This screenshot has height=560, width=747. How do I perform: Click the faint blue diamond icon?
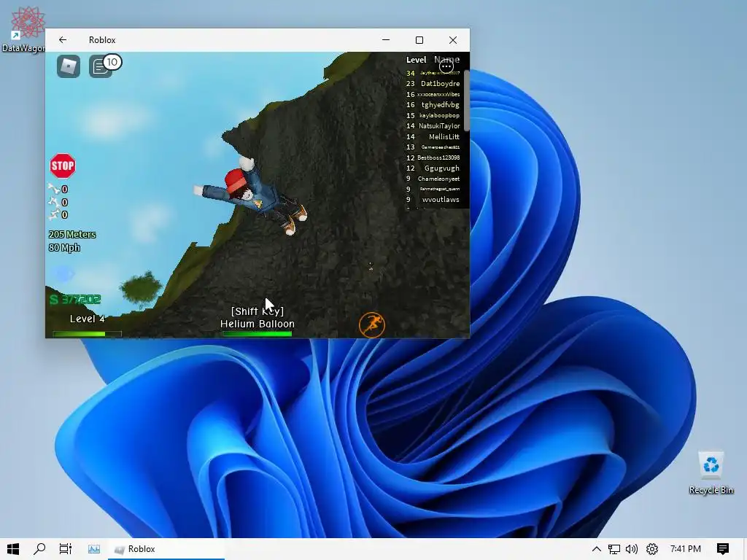coord(63,274)
